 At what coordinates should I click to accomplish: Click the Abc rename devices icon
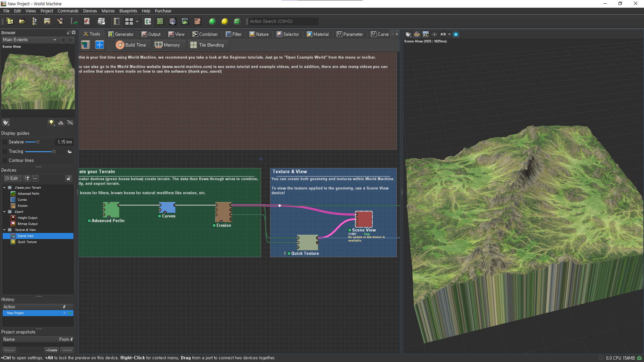[x=35, y=178]
